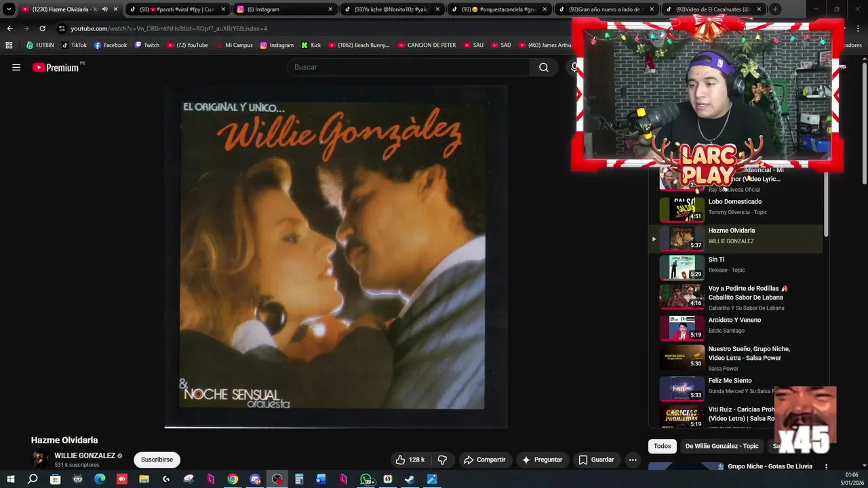Open the Kick bookmark
This screenshot has width=868, height=488.
click(311, 45)
